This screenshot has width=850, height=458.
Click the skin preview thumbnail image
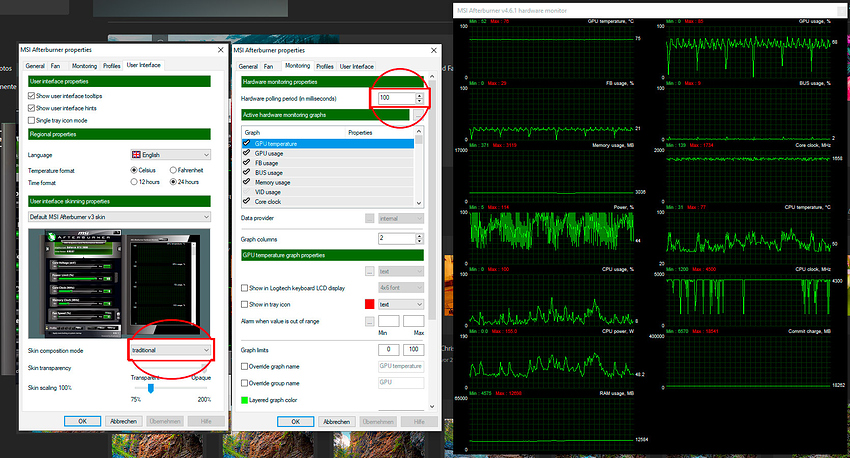pos(119,283)
